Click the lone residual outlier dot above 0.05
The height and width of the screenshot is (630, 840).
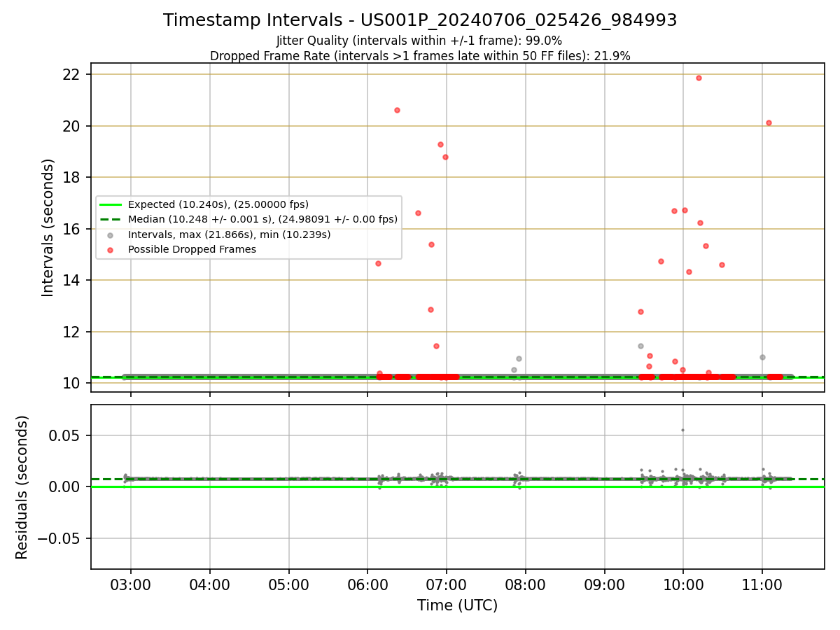[682, 430]
